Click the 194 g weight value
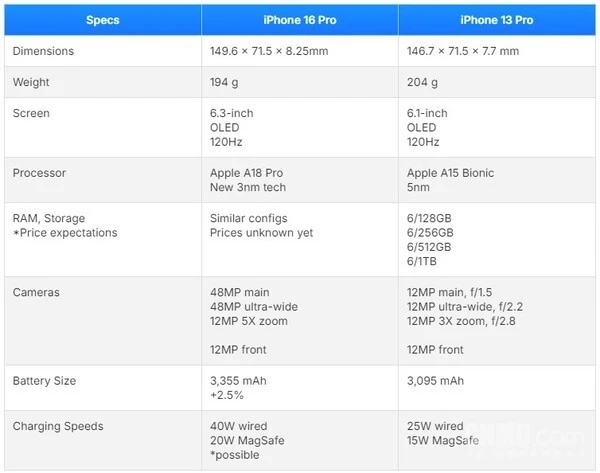Image resolution: width=600 pixels, height=473 pixels. (226, 82)
